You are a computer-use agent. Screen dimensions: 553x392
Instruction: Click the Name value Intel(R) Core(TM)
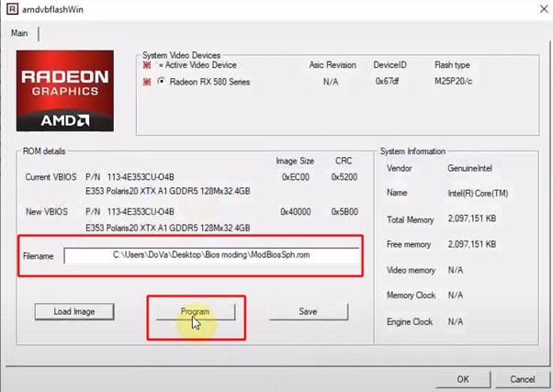(478, 193)
